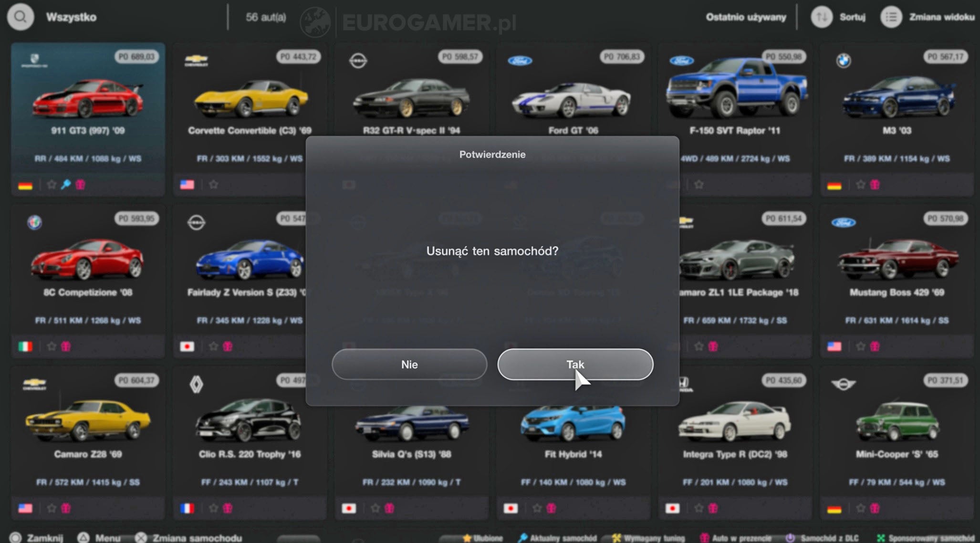Click Zamknij in the bottom bar
This screenshot has height=543, width=980.
(36, 538)
